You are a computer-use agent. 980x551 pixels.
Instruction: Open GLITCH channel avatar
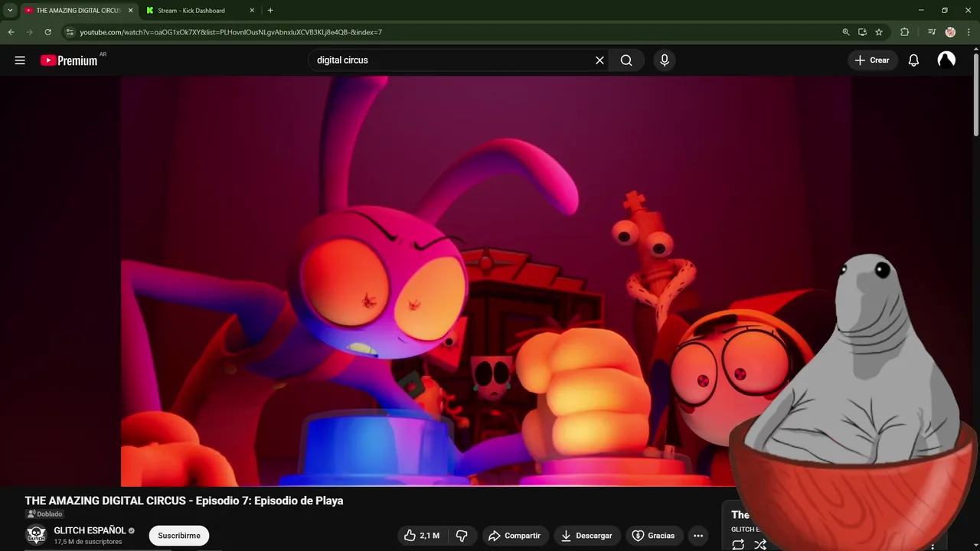pos(36,536)
